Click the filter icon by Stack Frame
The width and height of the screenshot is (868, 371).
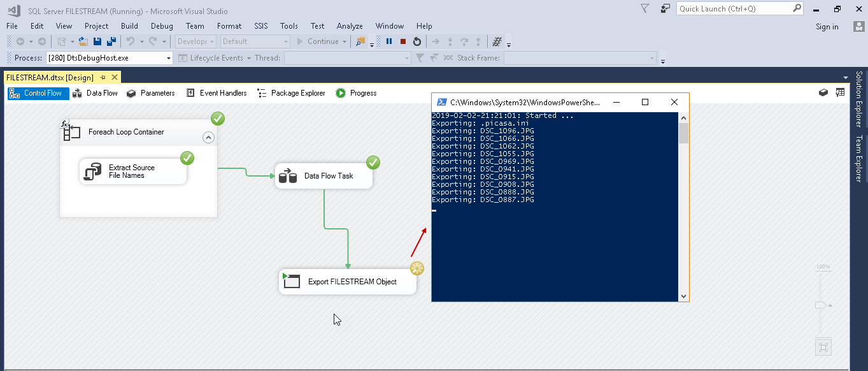(420, 58)
